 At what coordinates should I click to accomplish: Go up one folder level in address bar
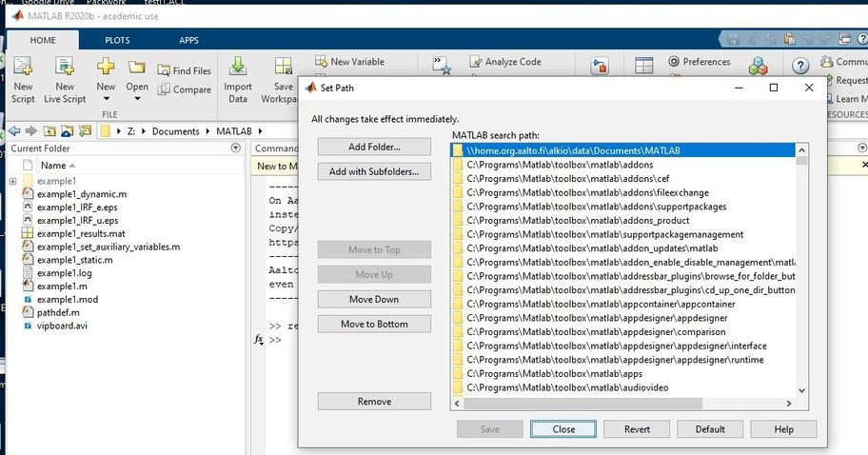click(x=48, y=131)
